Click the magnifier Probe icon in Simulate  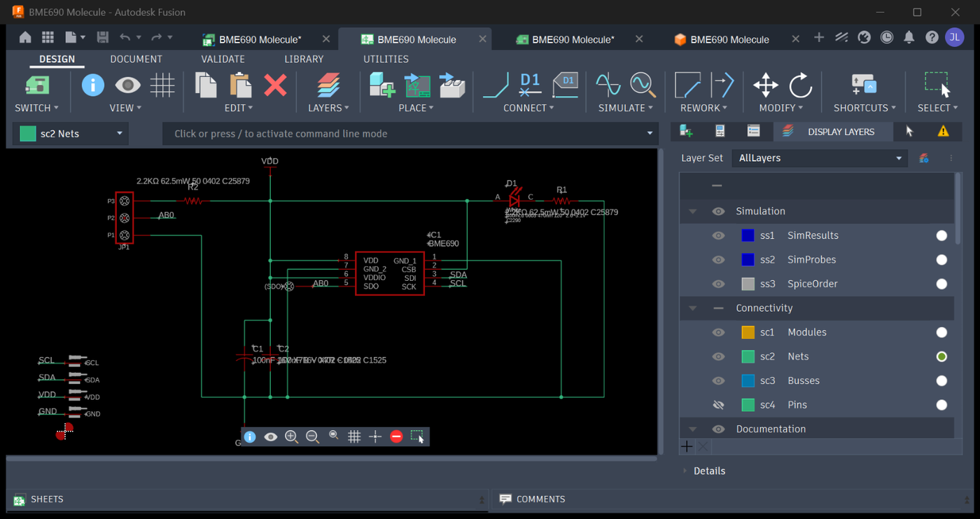(643, 85)
